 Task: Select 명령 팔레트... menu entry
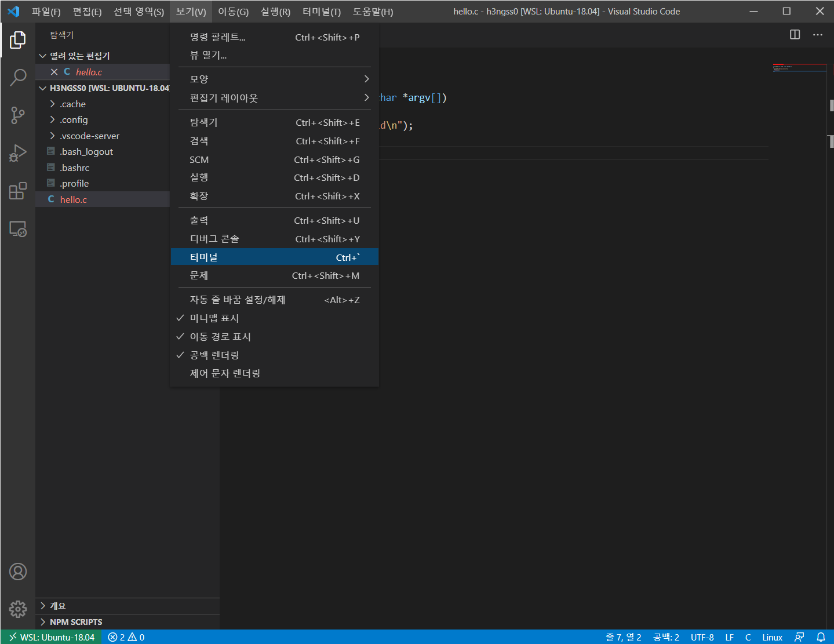pos(275,37)
